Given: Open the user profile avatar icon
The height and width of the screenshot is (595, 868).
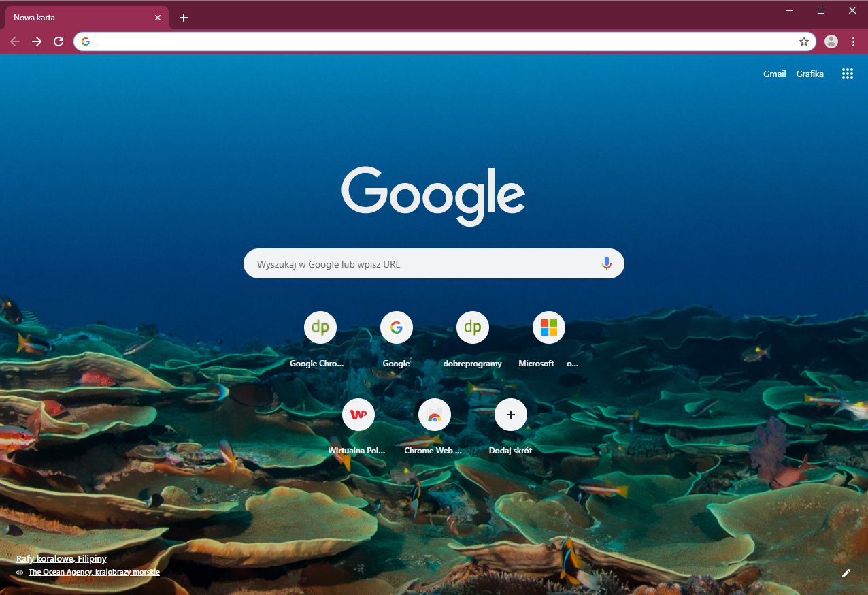Looking at the screenshot, I should point(831,42).
